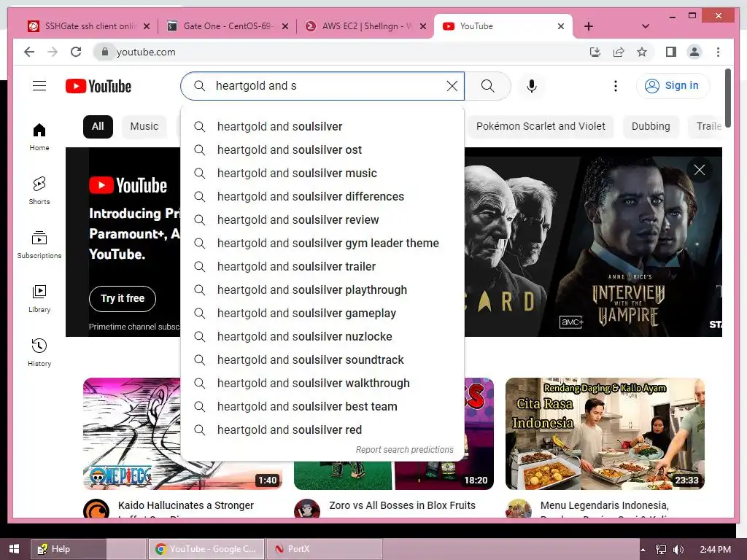Reload the page with refresh icon
This screenshot has width=747, height=560.
76,52
